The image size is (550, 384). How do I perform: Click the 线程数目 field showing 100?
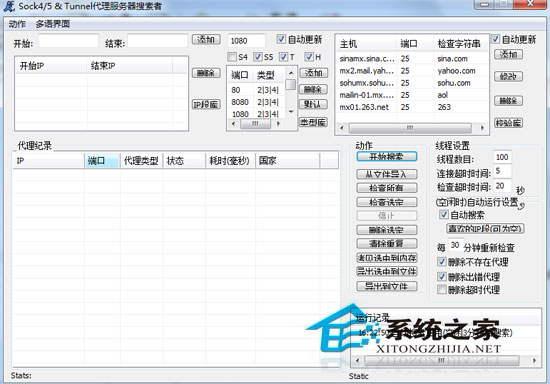coord(502,157)
